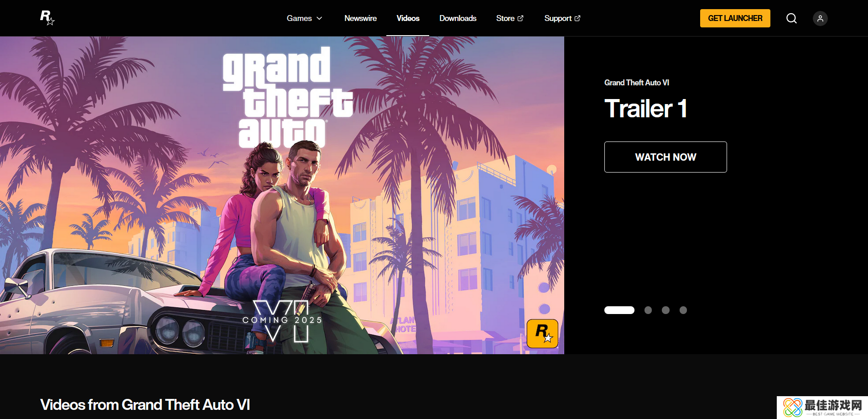Click the Best Game Website watermark logo
The height and width of the screenshot is (419, 868).
(822, 408)
